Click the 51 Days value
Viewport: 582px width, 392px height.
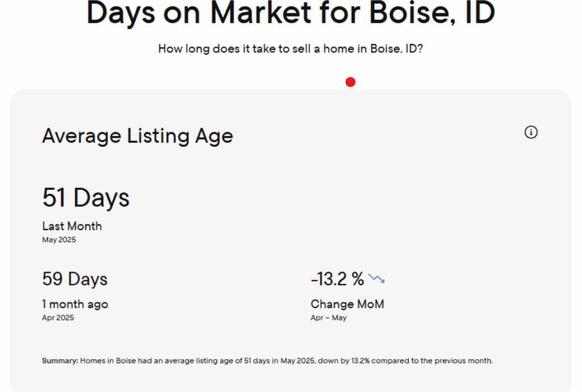tap(86, 198)
